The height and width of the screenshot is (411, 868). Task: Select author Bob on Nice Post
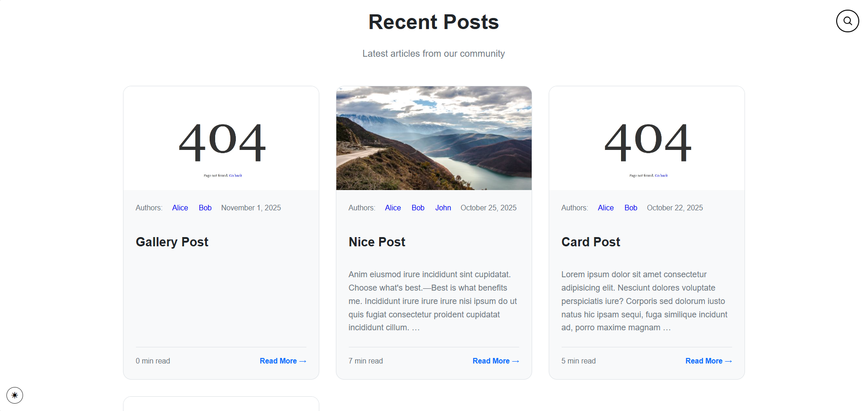coord(418,208)
